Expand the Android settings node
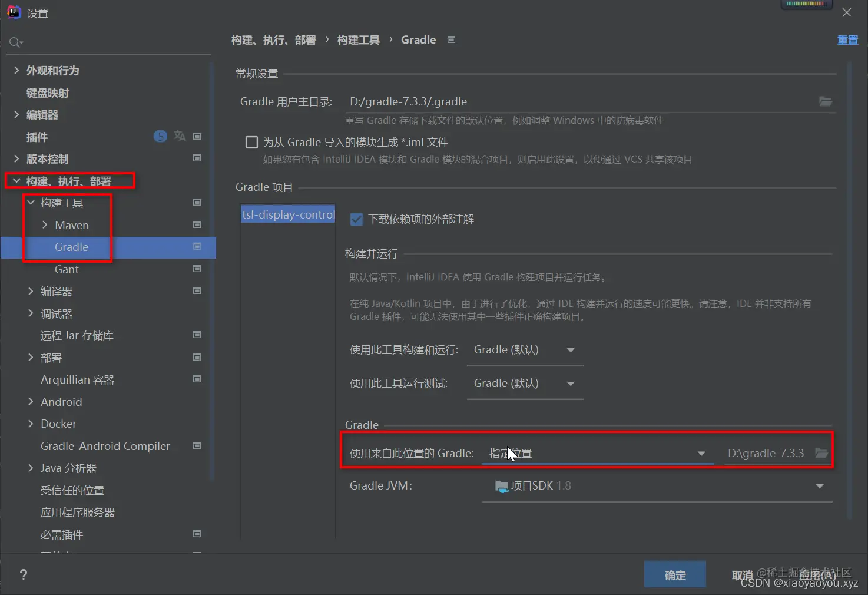 point(31,401)
